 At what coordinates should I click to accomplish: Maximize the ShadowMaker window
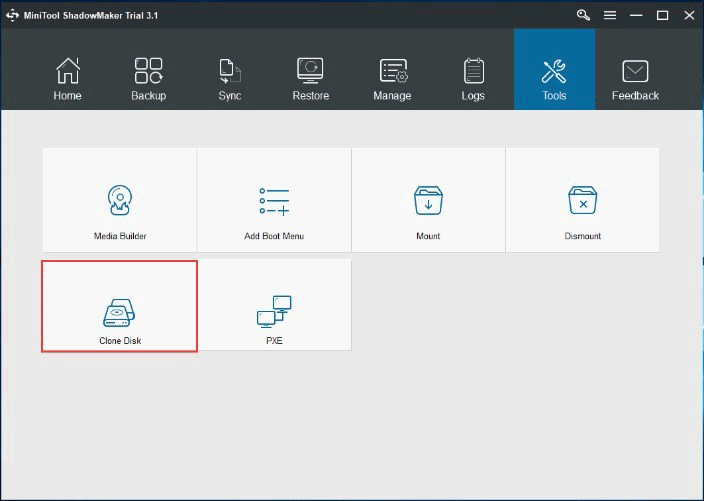(x=663, y=15)
